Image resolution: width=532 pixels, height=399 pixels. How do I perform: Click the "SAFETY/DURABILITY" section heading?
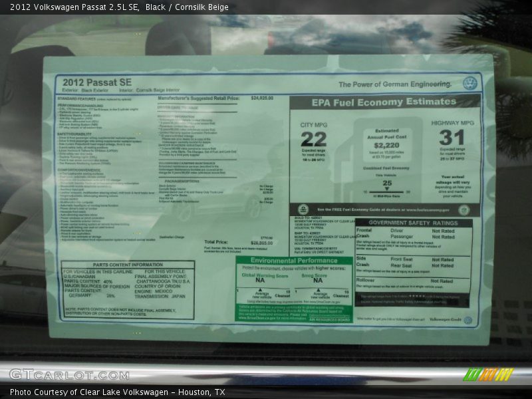(74, 134)
